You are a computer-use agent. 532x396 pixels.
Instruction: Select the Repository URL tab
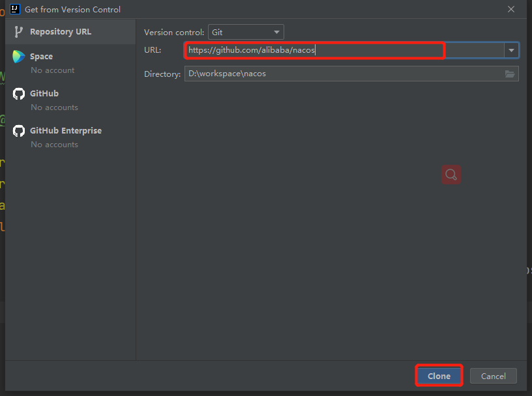click(70, 32)
